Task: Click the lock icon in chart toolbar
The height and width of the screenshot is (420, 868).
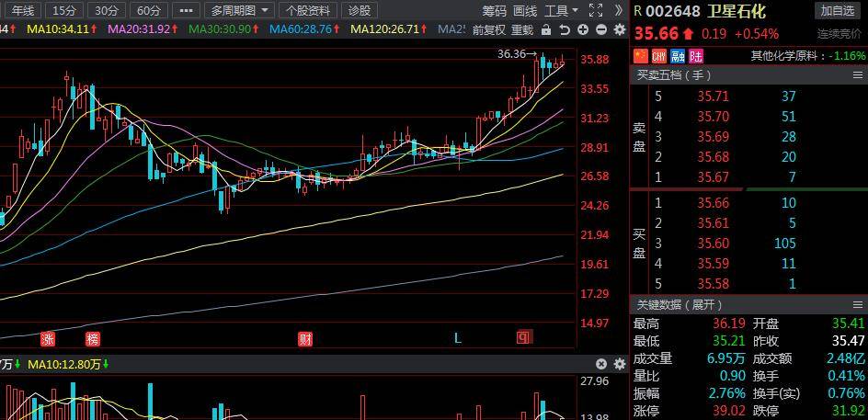Action: pyautogui.click(x=546, y=29)
